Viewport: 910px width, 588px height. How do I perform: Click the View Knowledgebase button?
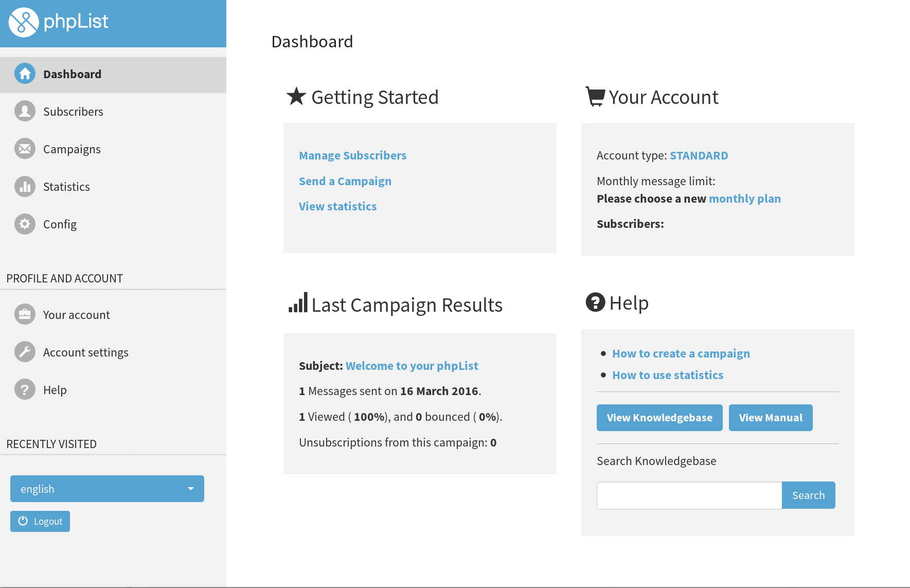click(x=659, y=417)
